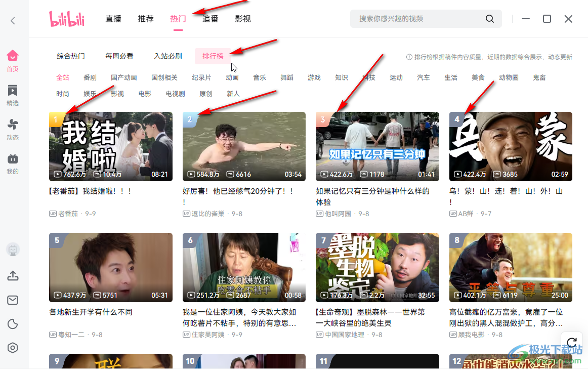Image resolution: width=588 pixels, height=369 pixels.
Task: Go back with the left chevron arrow
Action: click(x=13, y=21)
